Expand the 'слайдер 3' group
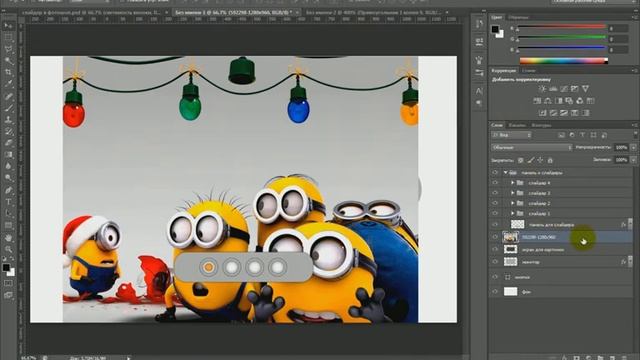640x360 pixels. (x=513, y=193)
